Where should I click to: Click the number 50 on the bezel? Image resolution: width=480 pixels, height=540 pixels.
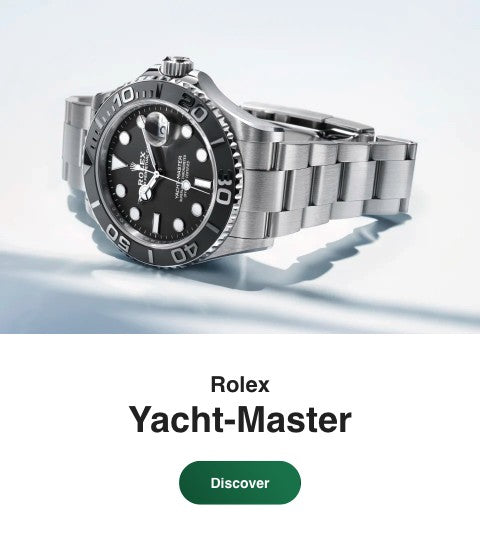[x=119, y=238]
